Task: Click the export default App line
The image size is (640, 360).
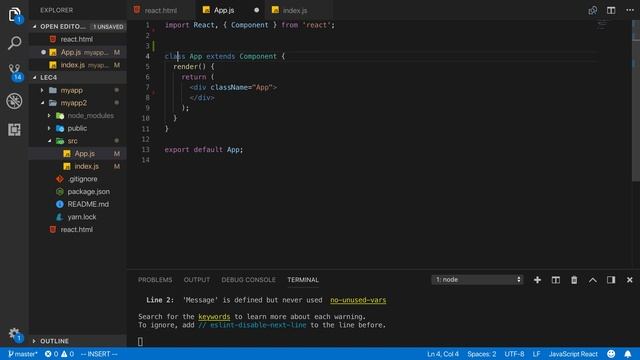Action: coord(204,149)
